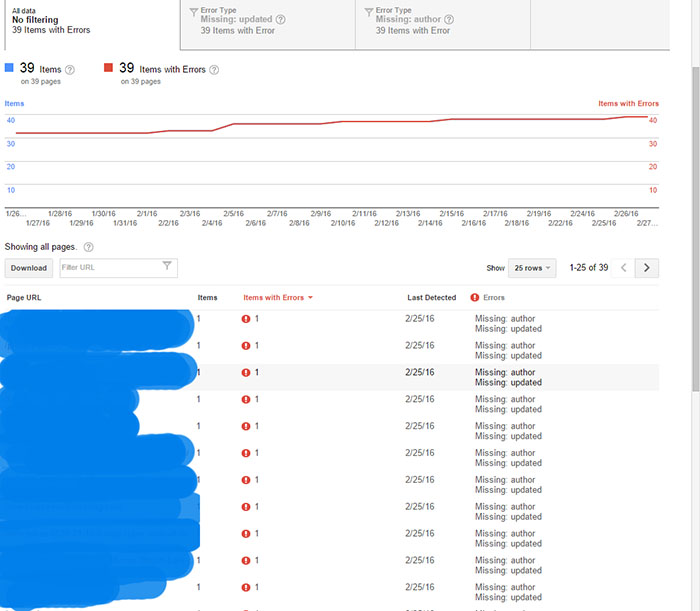Click error icon in highlighted third row

point(246,373)
